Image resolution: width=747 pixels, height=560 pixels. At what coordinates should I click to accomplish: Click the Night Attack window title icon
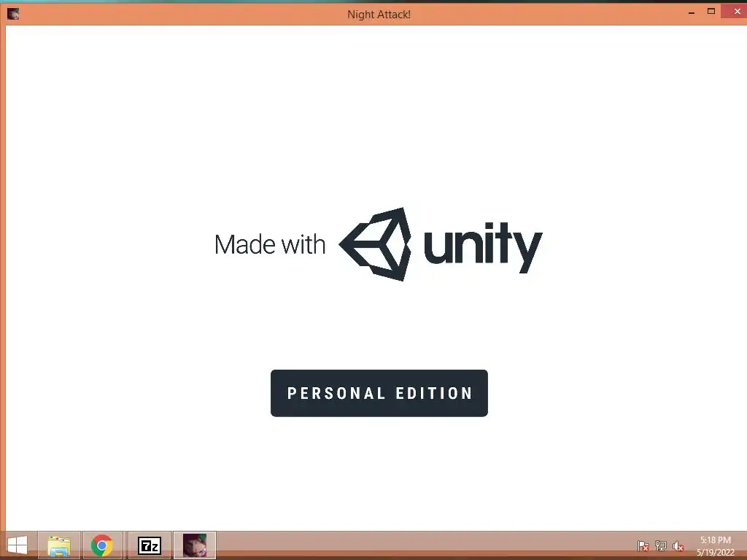(x=13, y=14)
